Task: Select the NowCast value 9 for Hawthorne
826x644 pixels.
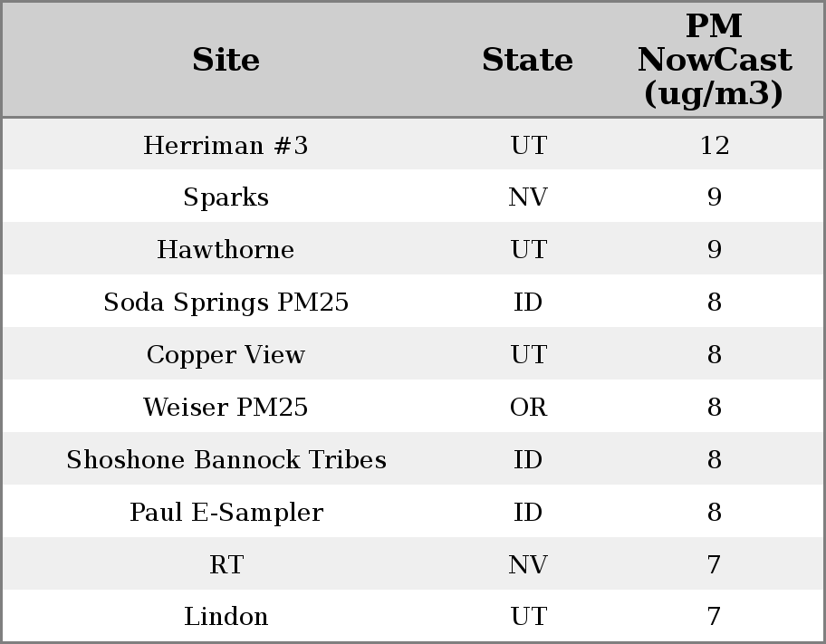Action: click(714, 249)
